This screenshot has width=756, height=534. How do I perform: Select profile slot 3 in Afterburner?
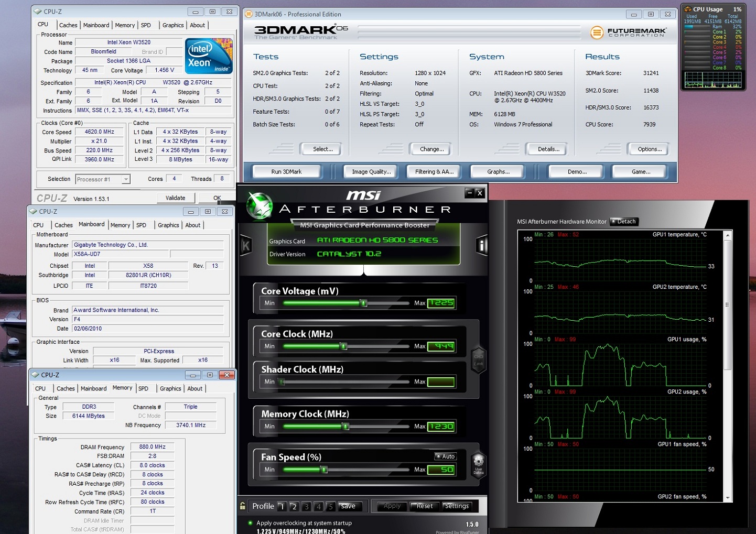(x=306, y=506)
